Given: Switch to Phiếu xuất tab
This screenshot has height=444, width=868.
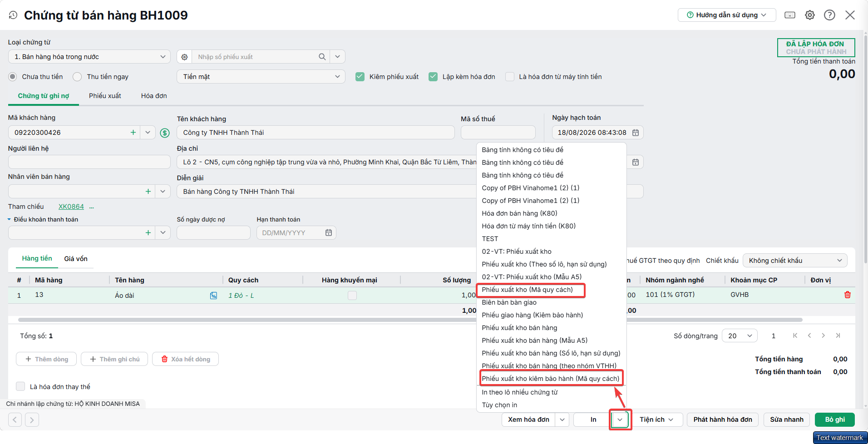Looking at the screenshot, I should point(105,96).
